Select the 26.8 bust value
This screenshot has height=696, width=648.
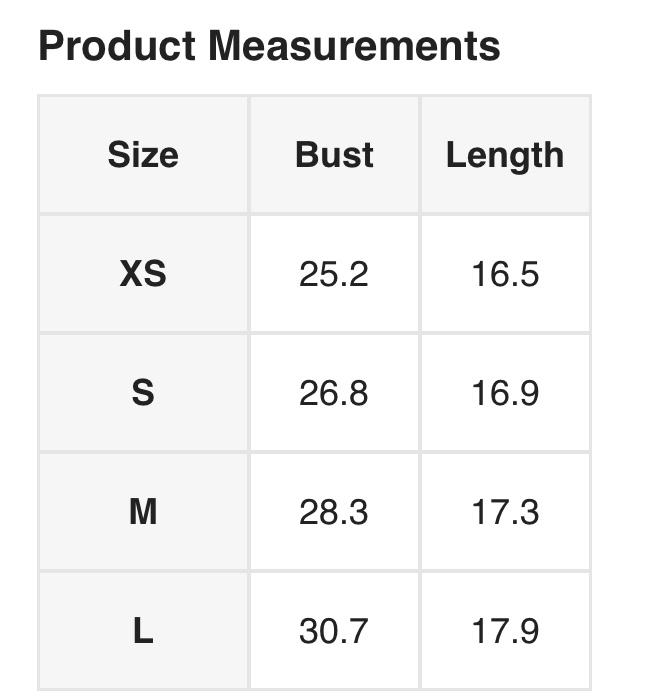coord(334,393)
